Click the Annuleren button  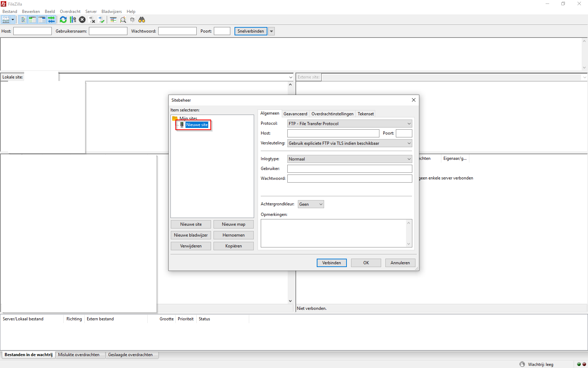[x=400, y=263]
